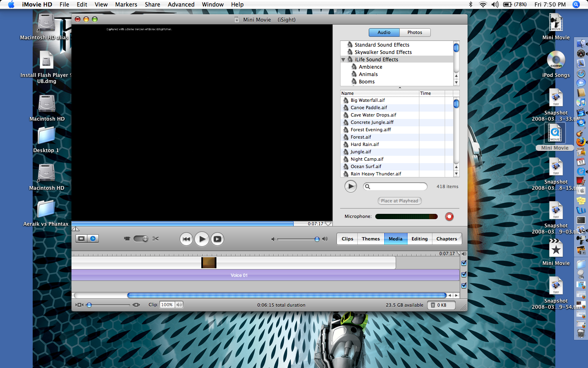Switch to the Themes tab
Image resolution: width=588 pixels, height=368 pixels.
(371, 239)
